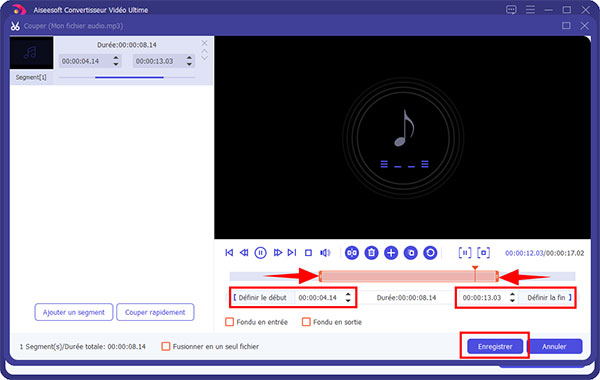This screenshot has width=600, height=380.
Task: Open the hamburger menu in title bar
Action: (530, 10)
